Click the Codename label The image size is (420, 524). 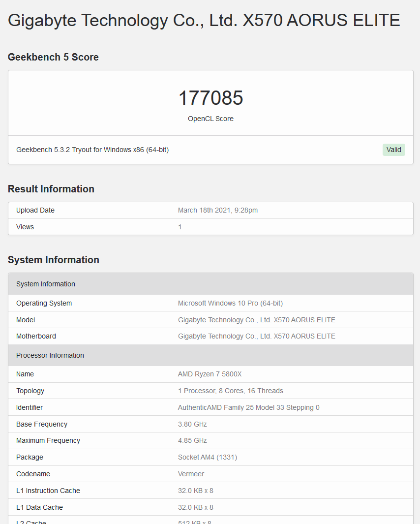[x=33, y=474]
